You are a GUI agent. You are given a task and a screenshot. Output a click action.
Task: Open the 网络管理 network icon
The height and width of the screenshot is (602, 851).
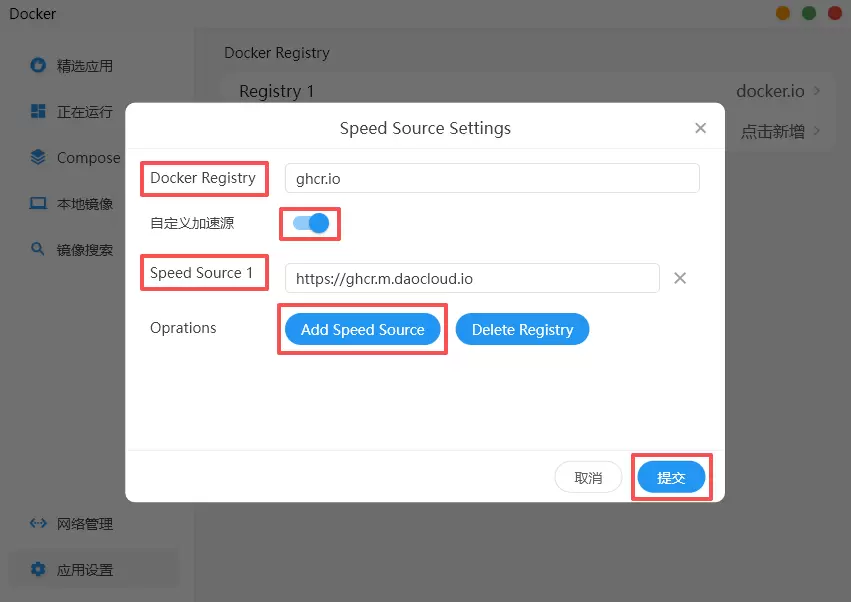click(x=38, y=523)
